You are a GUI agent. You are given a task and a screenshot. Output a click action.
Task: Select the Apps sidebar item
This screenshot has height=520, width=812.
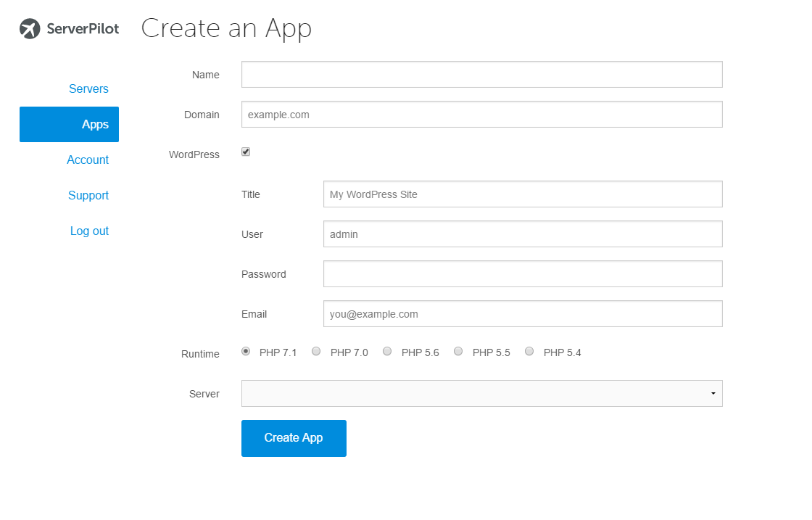95,124
